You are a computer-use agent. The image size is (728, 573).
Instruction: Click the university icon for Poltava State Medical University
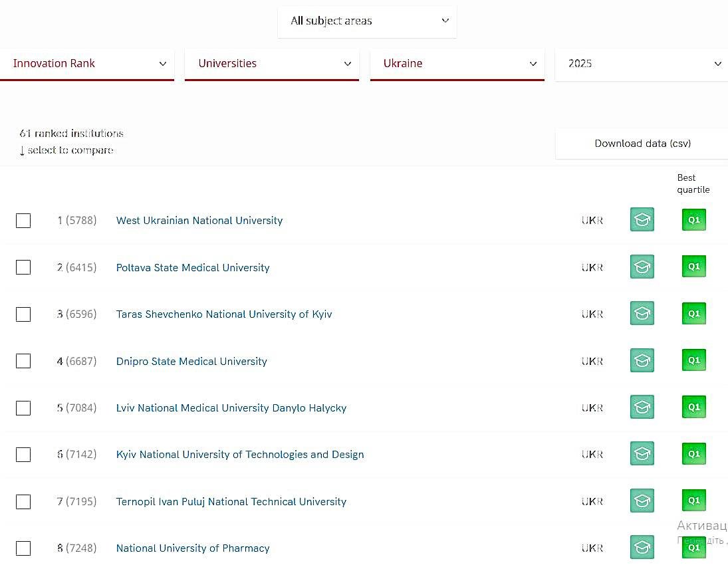pyautogui.click(x=642, y=267)
